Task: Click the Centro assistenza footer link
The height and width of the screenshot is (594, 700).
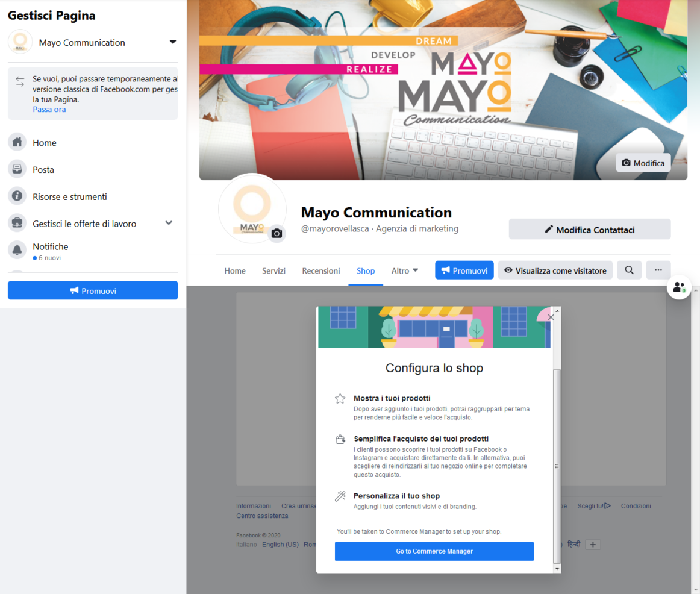Action: [x=262, y=516]
